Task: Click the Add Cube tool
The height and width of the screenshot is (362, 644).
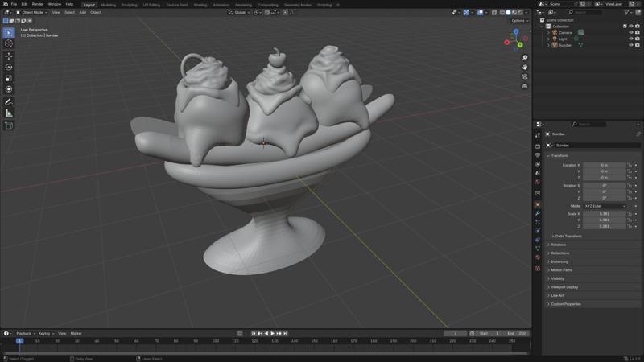Action: (9, 125)
